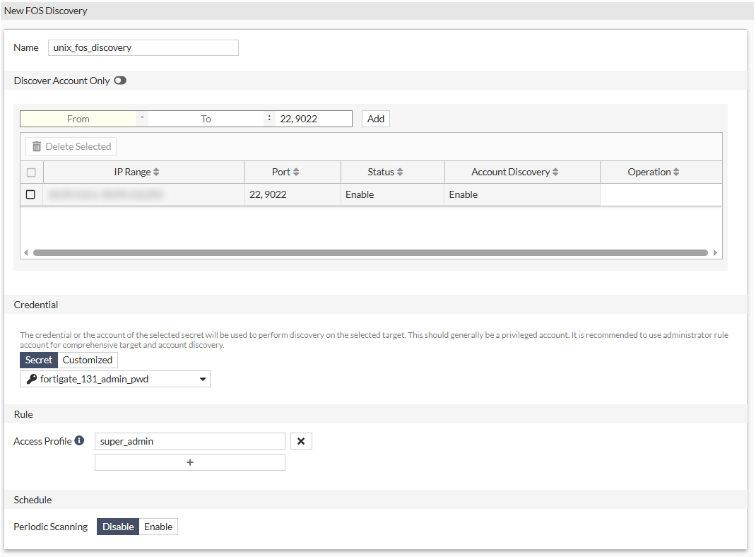Click the trash icon on Delete Selected

(x=37, y=146)
